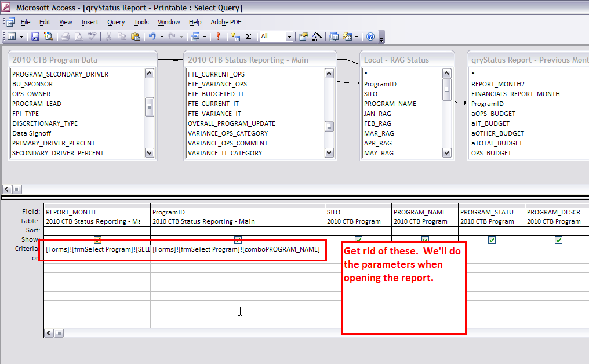This screenshot has width=589, height=364.
Task: Toggle Show checkbox under PROGRAM_NAME column
Action: point(425,240)
